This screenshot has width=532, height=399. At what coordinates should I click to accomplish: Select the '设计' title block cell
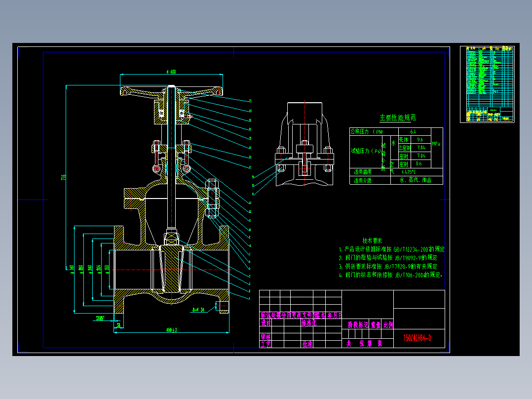[266, 323]
